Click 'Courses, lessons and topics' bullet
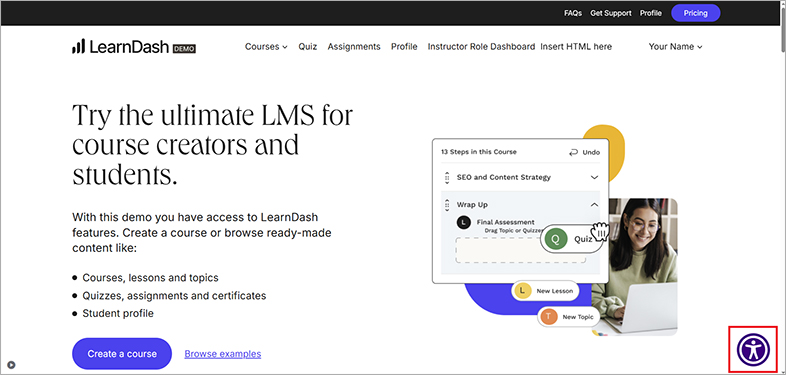The width and height of the screenshot is (786, 375). pyautogui.click(x=150, y=278)
